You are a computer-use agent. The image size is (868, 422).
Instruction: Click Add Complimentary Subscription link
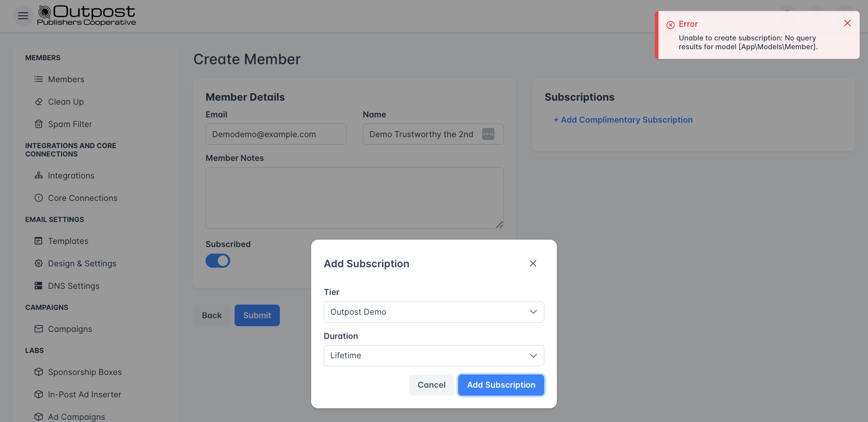tap(623, 120)
